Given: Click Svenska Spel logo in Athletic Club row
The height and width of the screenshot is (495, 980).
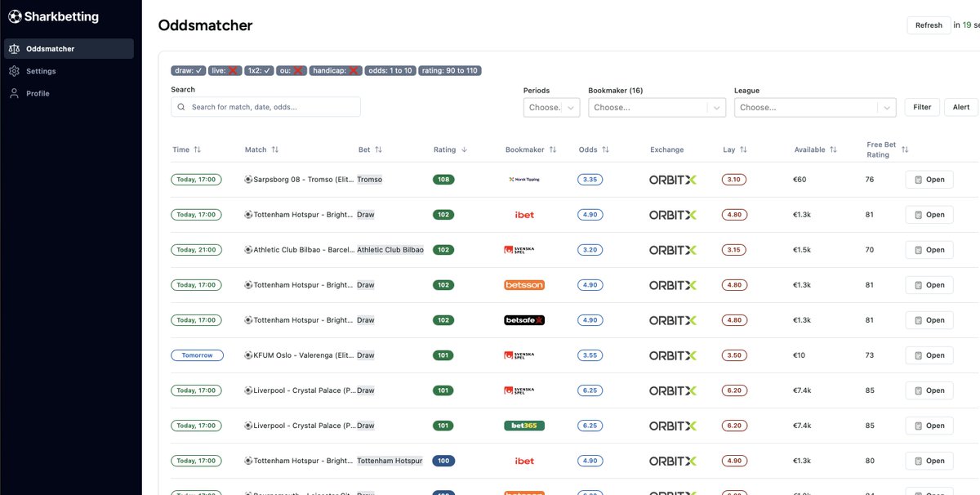Looking at the screenshot, I should (x=519, y=250).
